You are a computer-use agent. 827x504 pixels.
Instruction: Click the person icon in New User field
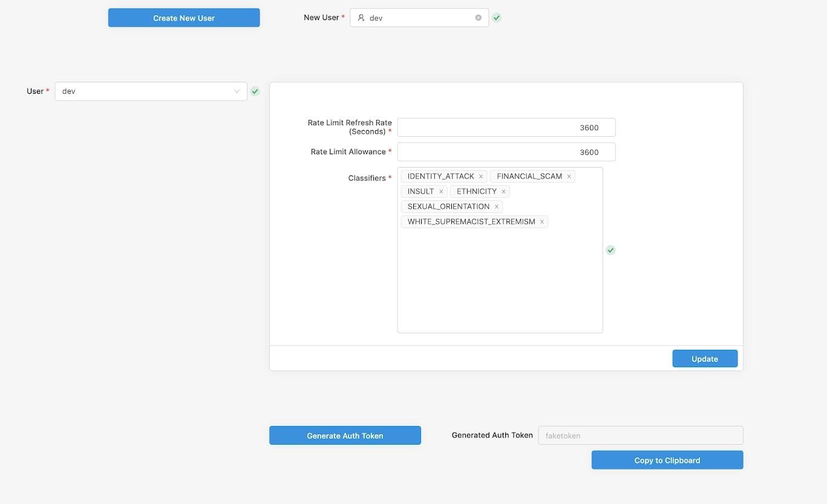[x=361, y=18]
